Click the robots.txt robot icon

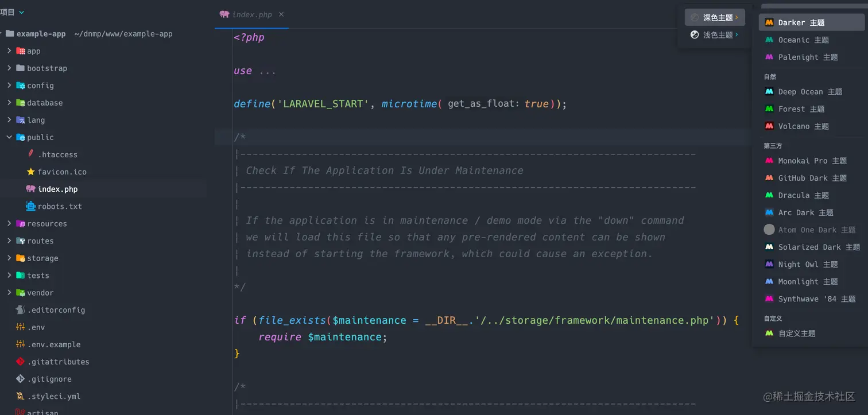(31, 206)
